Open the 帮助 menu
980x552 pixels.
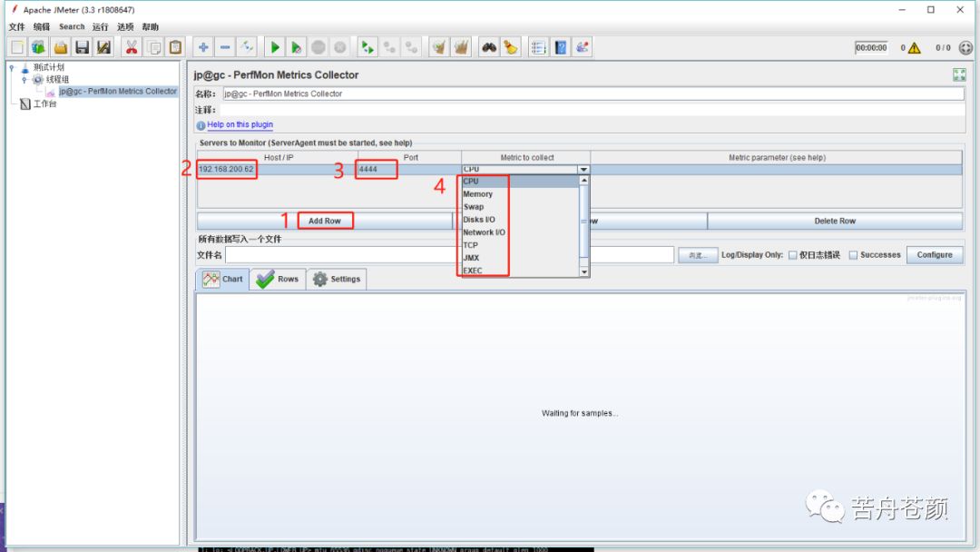click(x=150, y=27)
